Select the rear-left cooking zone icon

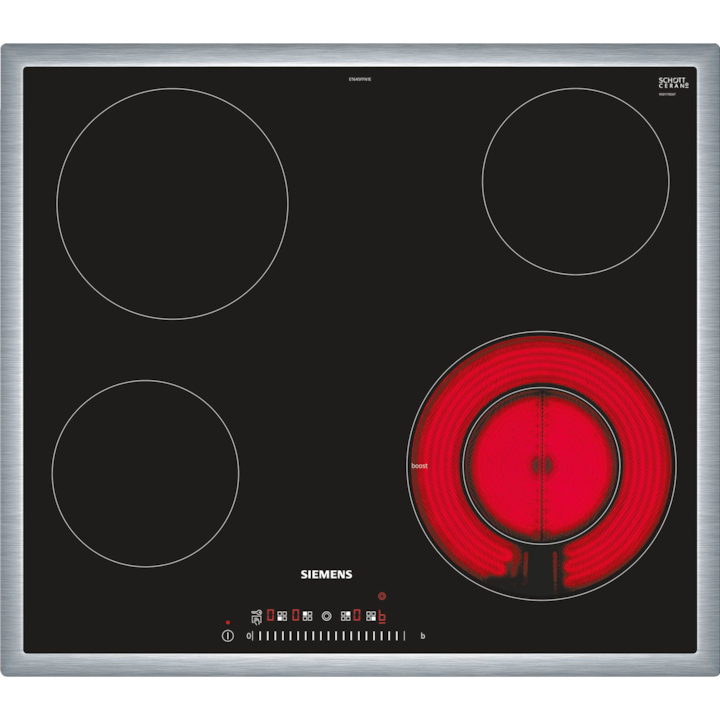pos(307,616)
